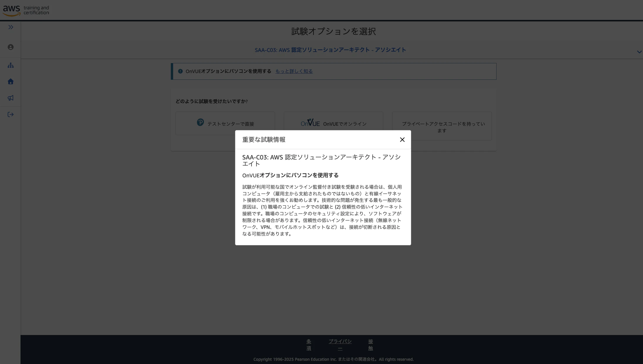Open the user profile icon in sidebar
The height and width of the screenshot is (364, 643).
(x=11, y=47)
